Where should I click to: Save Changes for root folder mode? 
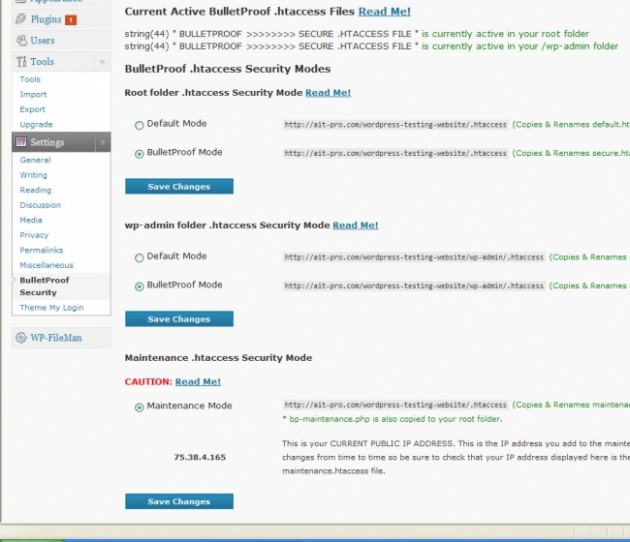[179, 186]
